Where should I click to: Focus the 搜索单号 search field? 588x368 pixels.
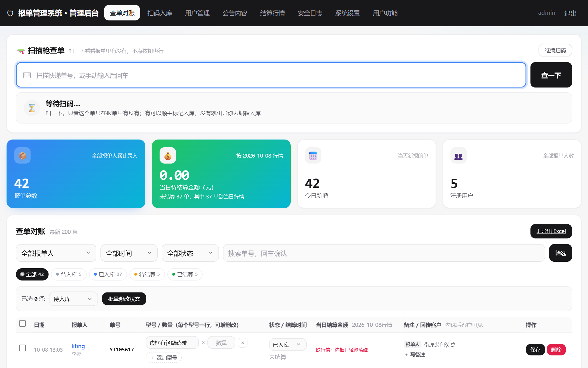point(384,253)
